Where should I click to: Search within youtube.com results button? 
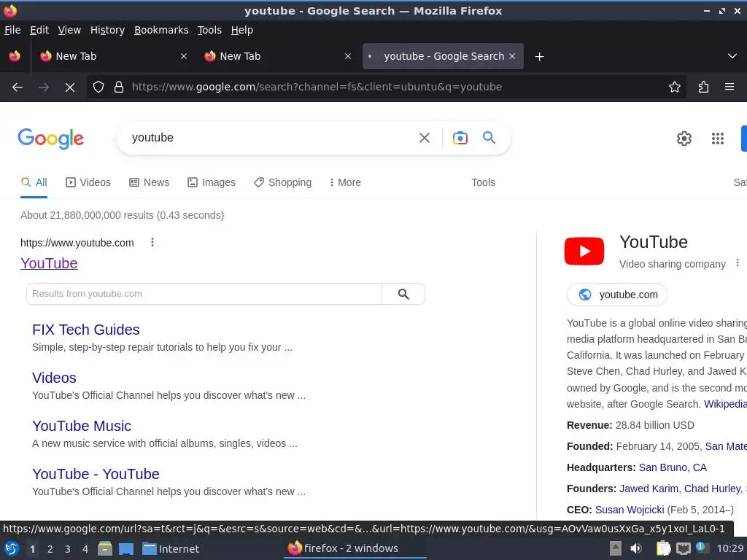tap(403, 295)
